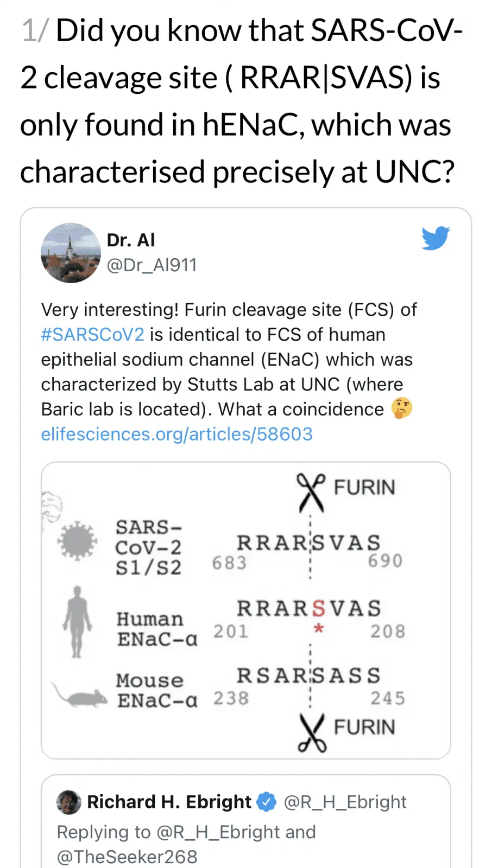Screen dimensions: 492x868
Task: Click the top FURIN scissors icon
Action: pos(311,492)
